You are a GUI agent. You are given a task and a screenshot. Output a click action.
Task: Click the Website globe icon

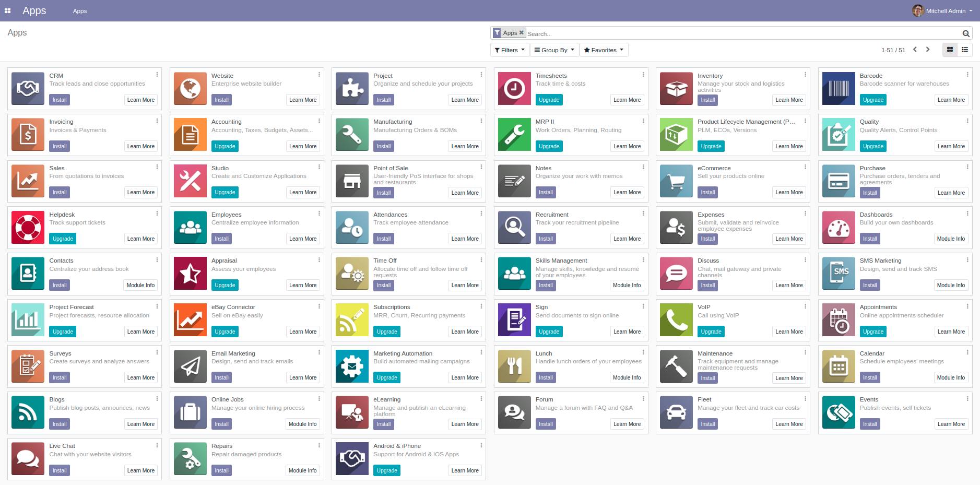click(x=190, y=88)
